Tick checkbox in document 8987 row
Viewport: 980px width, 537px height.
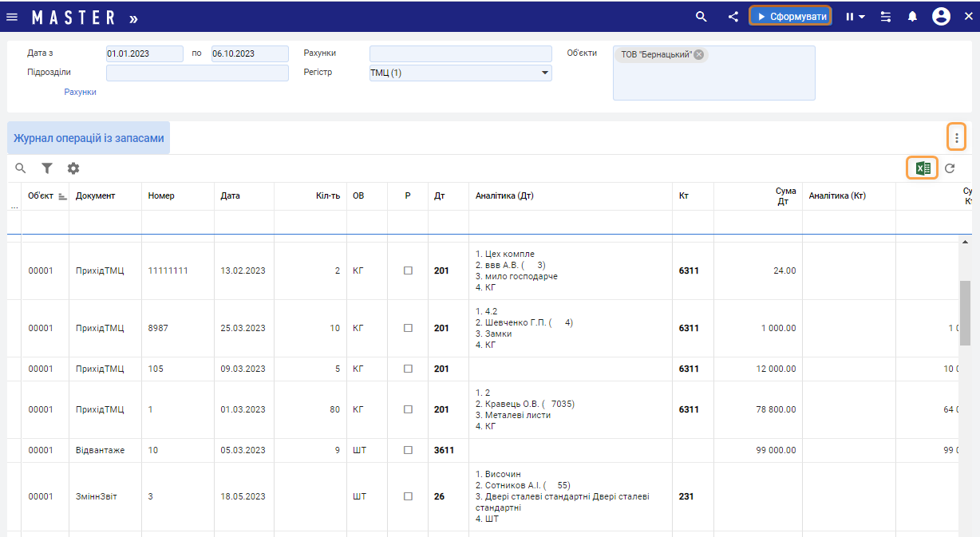tap(408, 328)
